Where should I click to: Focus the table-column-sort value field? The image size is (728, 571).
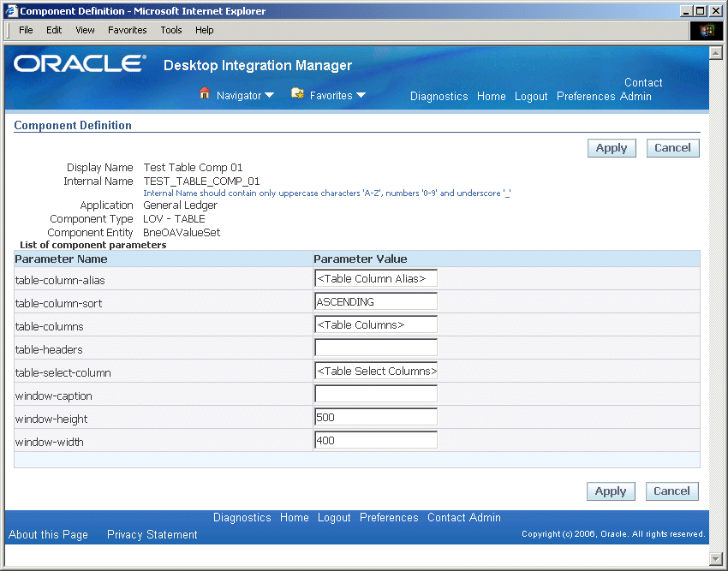point(376,301)
